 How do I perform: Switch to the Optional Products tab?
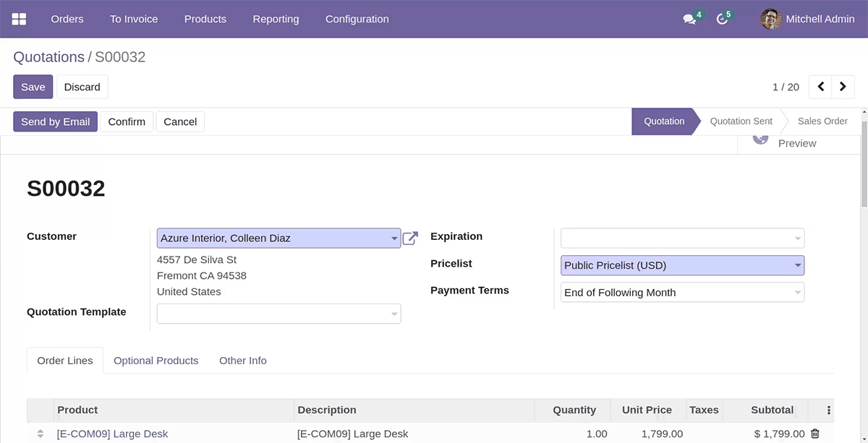[156, 361]
